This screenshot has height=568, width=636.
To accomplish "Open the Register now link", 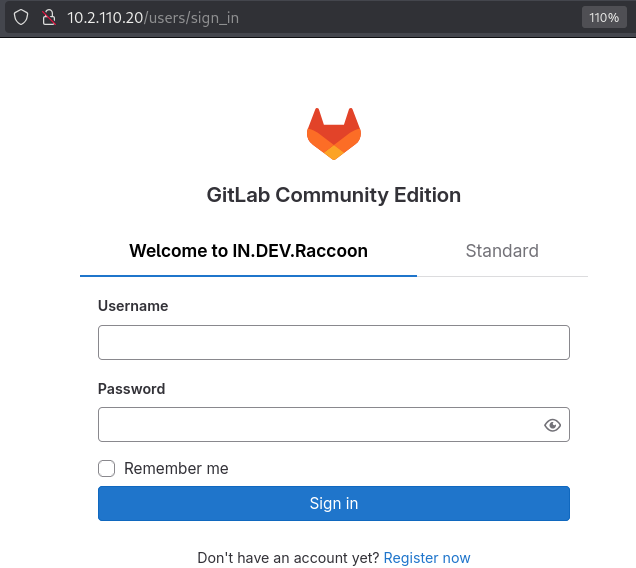I will coord(427,558).
